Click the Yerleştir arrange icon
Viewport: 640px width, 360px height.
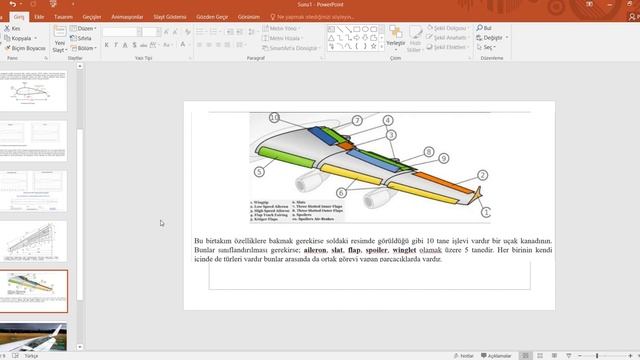pyautogui.click(x=395, y=32)
